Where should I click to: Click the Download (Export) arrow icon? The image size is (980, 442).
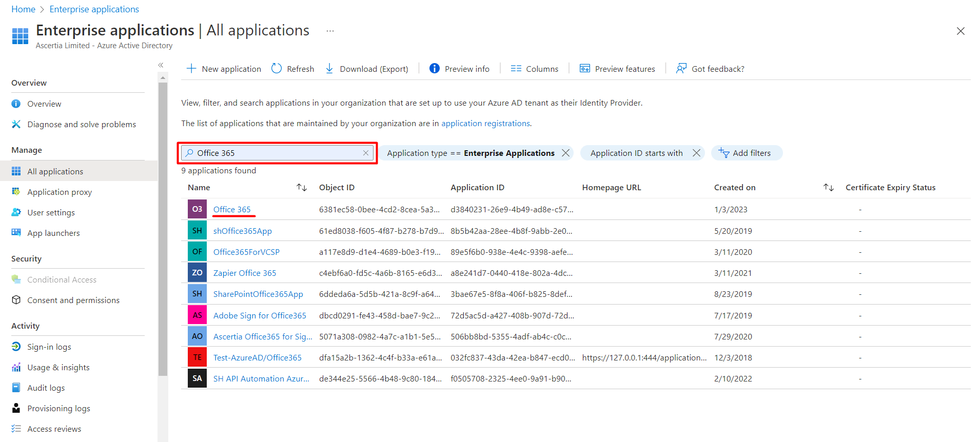[x=329, y=69]
